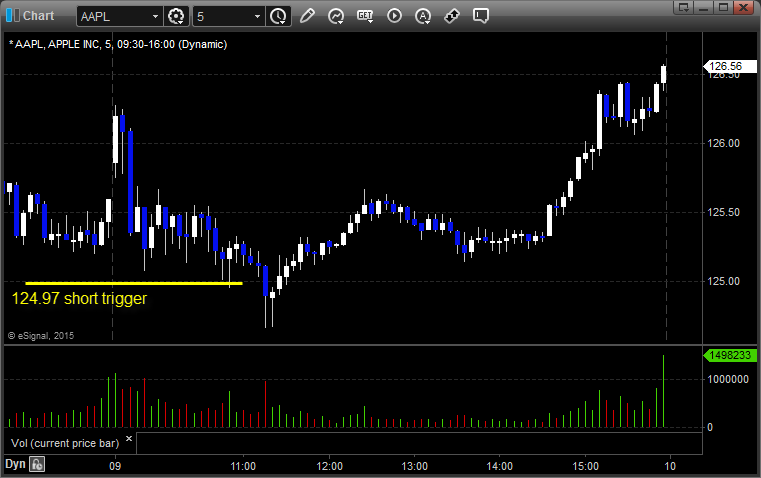This screenshot has height=478, width=761.
Task: Click the 09 date axis label
Action: click(x=115, y=466)
